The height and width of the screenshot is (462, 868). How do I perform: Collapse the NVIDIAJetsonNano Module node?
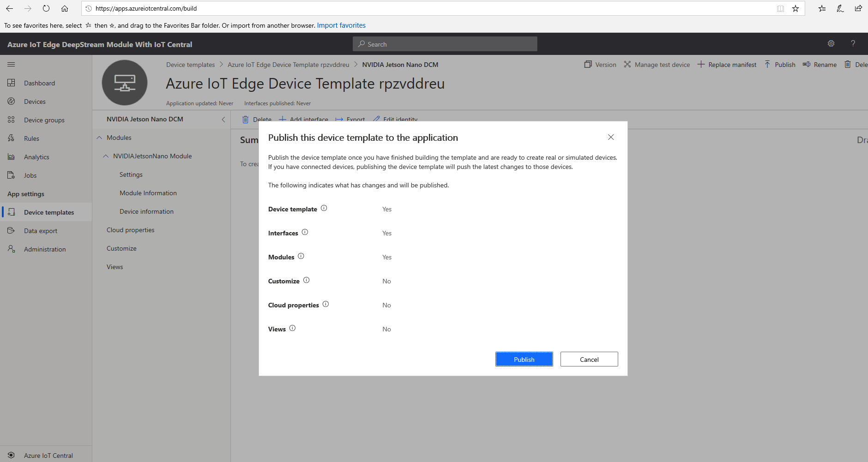point(106,156)
